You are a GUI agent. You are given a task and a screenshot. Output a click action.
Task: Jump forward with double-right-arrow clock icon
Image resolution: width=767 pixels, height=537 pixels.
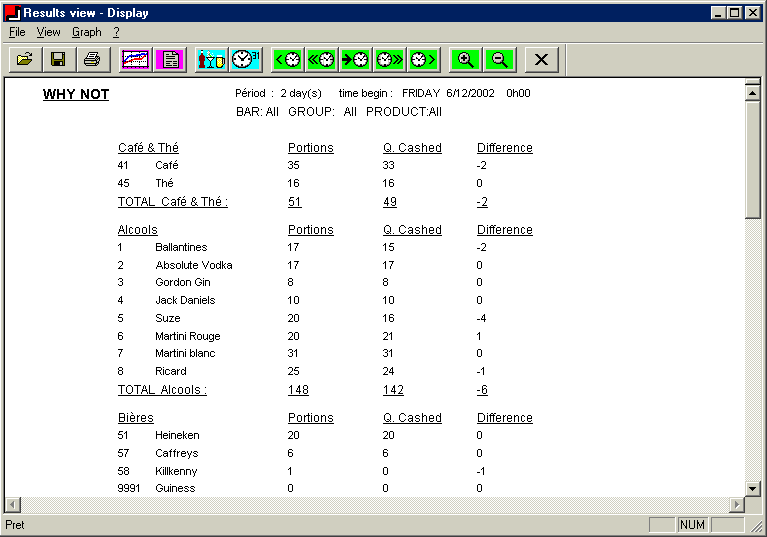pos(389,60)
